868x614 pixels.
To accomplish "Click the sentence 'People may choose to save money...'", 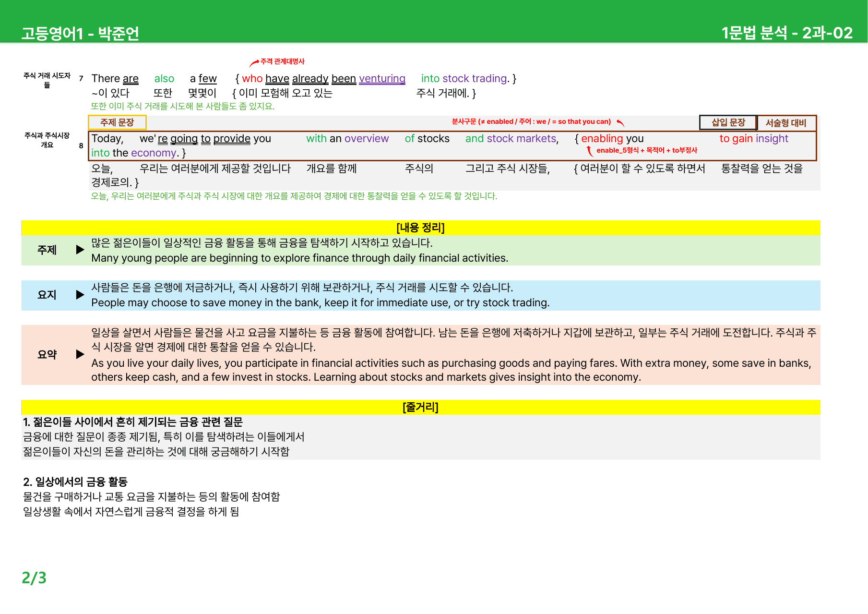I will click(321, 302).
